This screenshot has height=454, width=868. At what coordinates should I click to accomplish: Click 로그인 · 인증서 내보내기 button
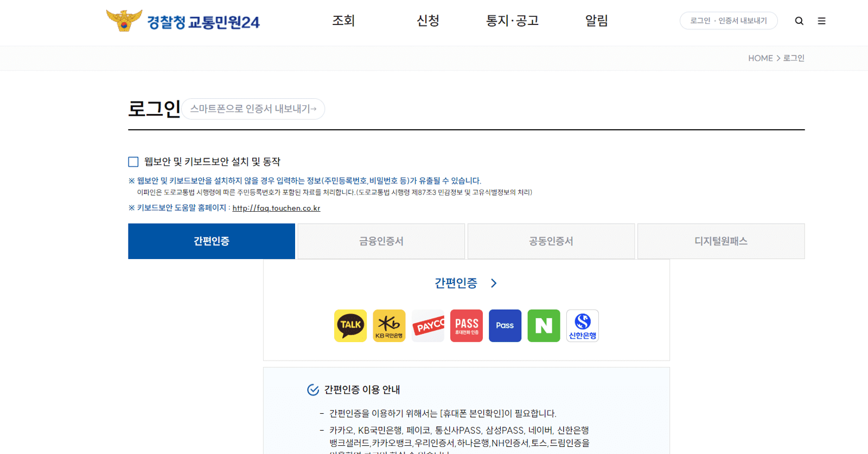tap(729, 21)
